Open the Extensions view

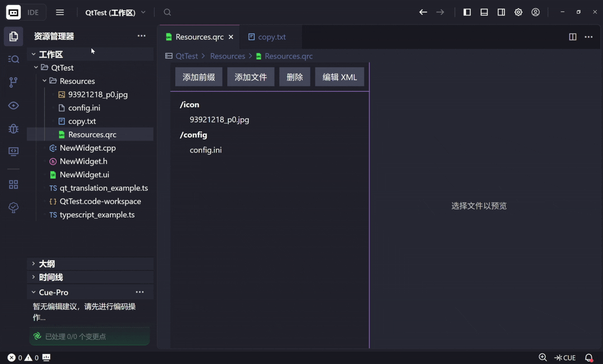pyautogui.click(x=13, y=184)
